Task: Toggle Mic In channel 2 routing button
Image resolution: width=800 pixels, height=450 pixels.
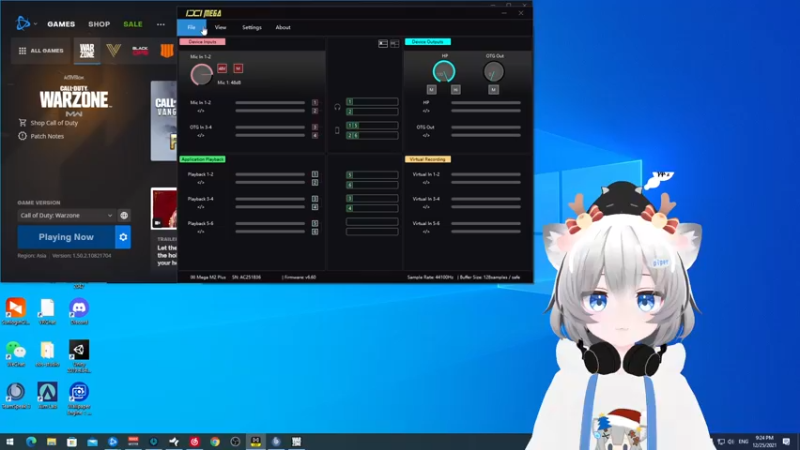Action: click(315, 111)
